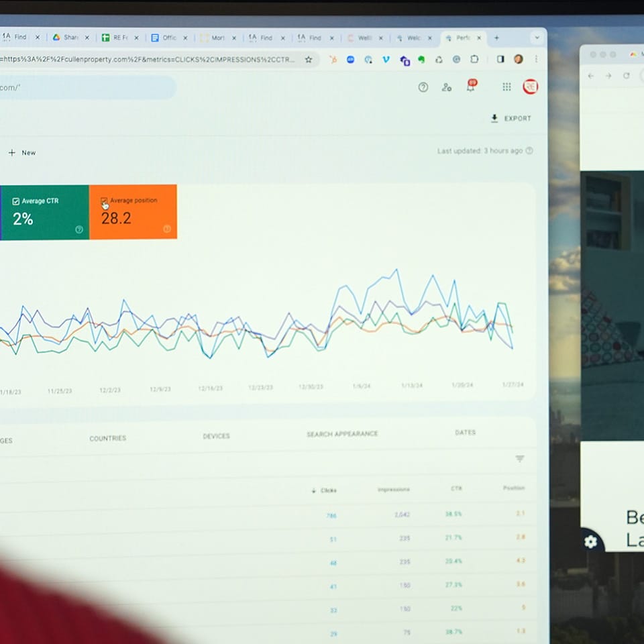Close the RE Fr Sheets tab
Image resolution: width=644 pixels, height=644 pixels.
coord(136,38)
